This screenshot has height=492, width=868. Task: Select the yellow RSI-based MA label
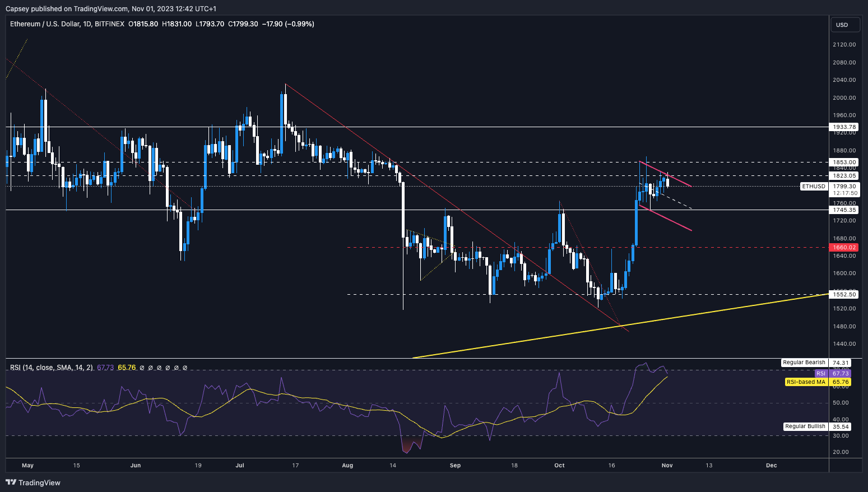point(806,382)
